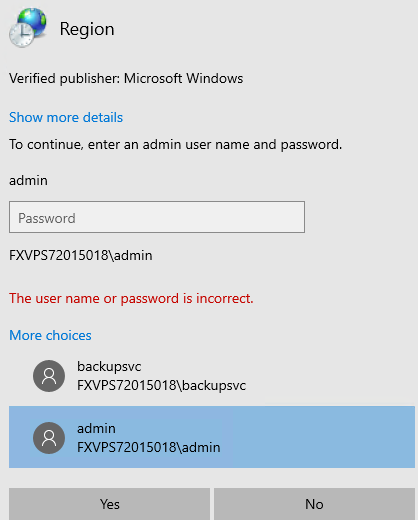Click the 'To continue, enter an admin' instruction text
The image size is (418, 520).
point(175,145)
